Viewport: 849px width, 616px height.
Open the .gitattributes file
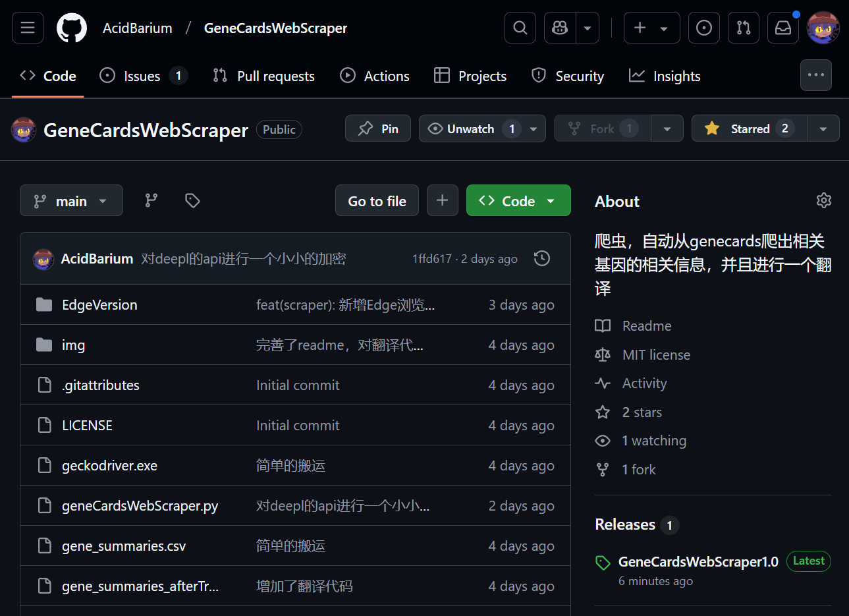click(101, 385)
